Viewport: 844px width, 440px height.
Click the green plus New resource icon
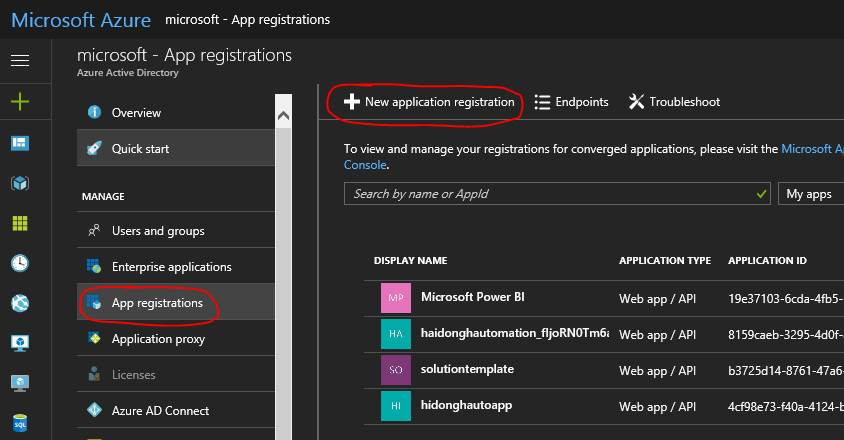coord(20,101)
